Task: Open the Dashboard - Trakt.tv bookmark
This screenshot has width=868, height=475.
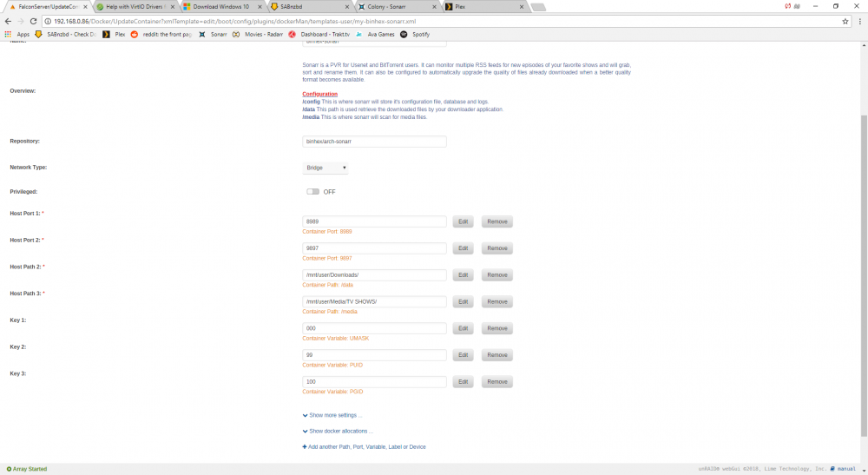Action: click(x=319, y=35)
